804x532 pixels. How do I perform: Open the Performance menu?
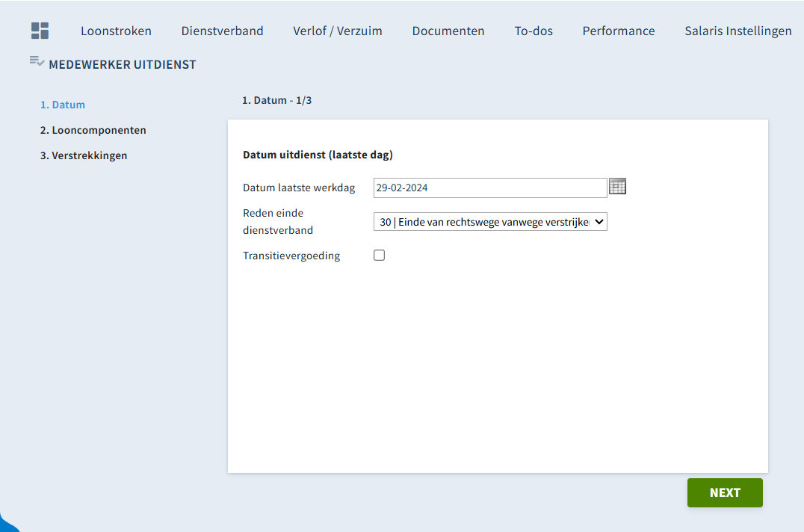click(x=619, y=31)
